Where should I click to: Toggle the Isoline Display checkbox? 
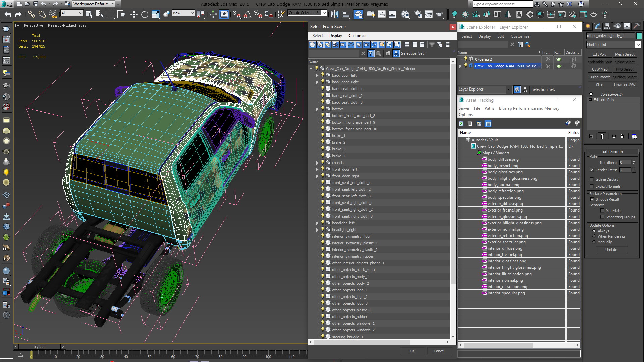tap(592, 179)
